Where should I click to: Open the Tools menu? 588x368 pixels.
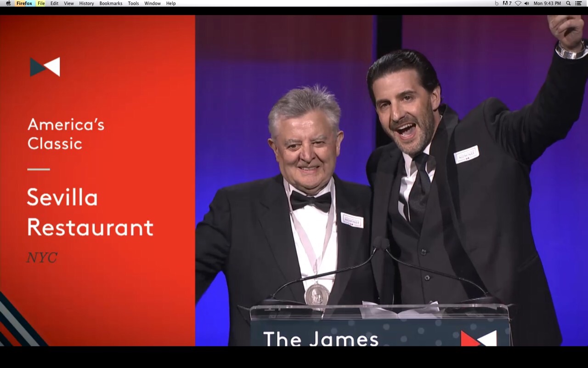pos(133,3)
